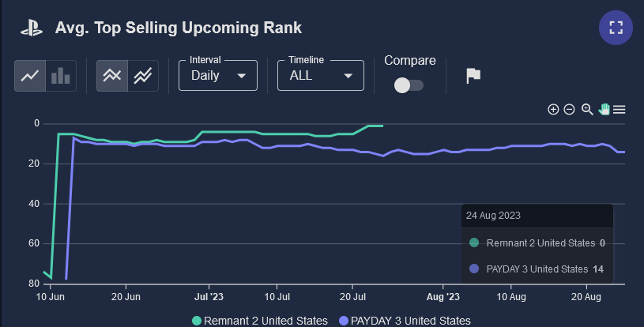The image size is (644, 327).
Task: Activate the selection zoom magnifier tool
Action: coord(587,110)
